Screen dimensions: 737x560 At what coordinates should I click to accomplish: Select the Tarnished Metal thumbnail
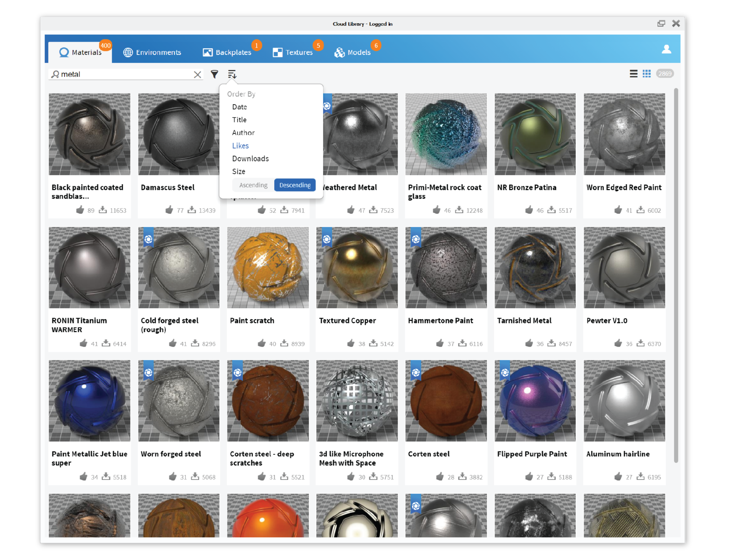(535, 268)
